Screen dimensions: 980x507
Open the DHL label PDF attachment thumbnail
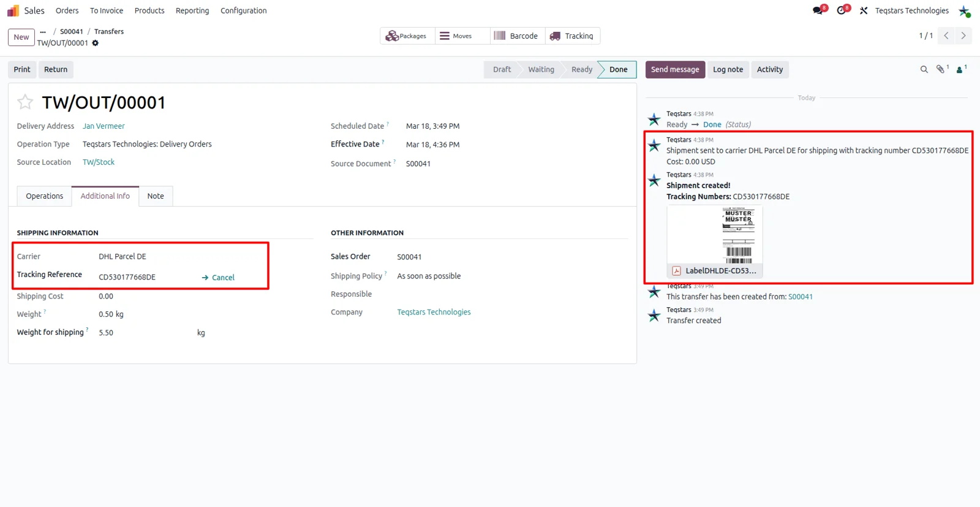[715, 242]
